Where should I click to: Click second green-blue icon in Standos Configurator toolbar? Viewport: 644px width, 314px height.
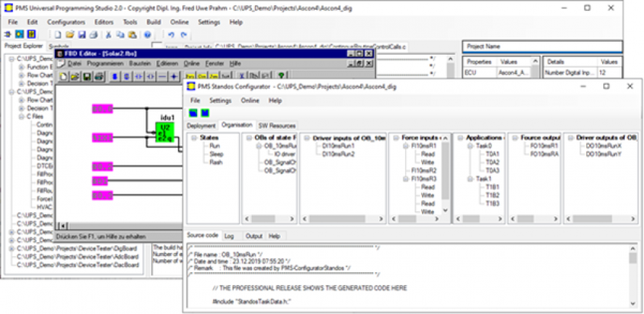[205, 113]
